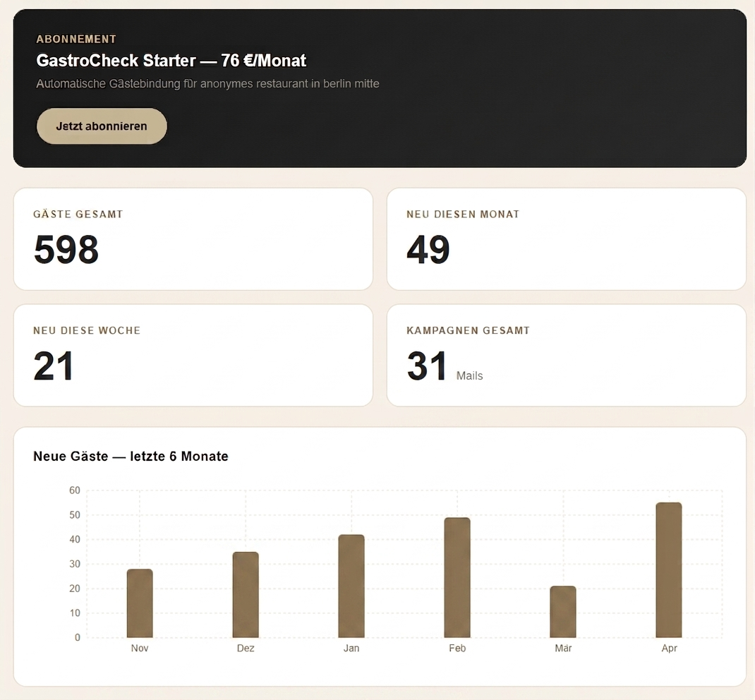Click the GastroCheck Starter — 76 €/Monat heading

171,61
